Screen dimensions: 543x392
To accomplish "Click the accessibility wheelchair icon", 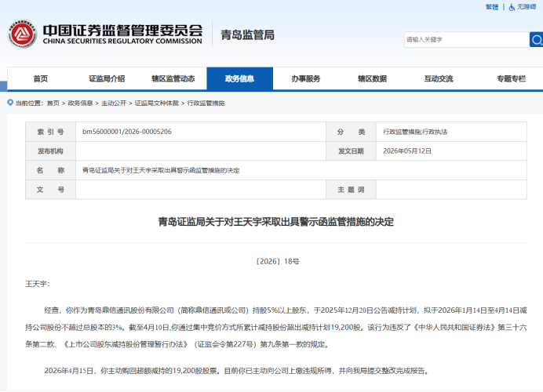I will coord(512,7).
